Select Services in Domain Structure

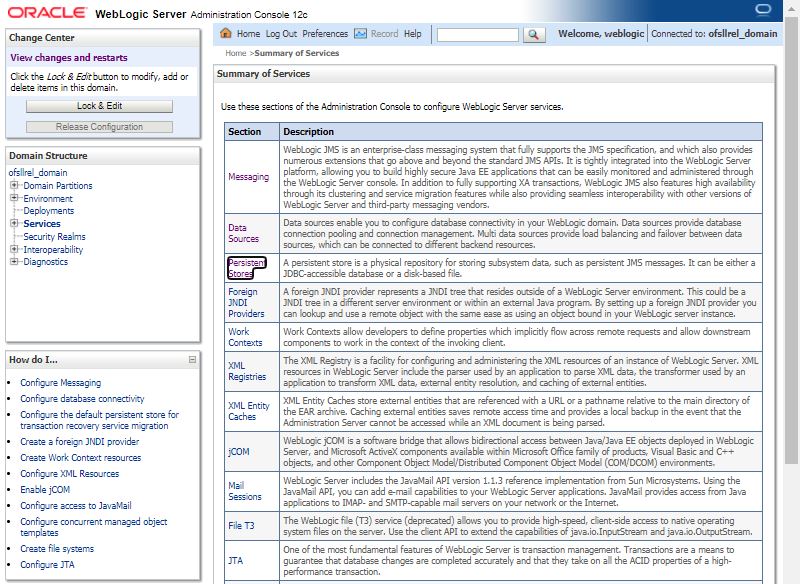click(x=42, y=223)
